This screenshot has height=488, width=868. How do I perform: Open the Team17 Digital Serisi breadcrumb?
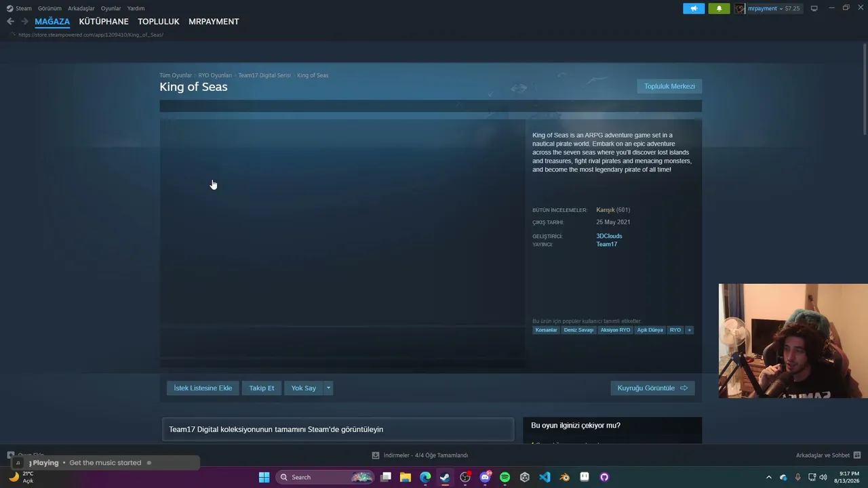tap(264, 75)
